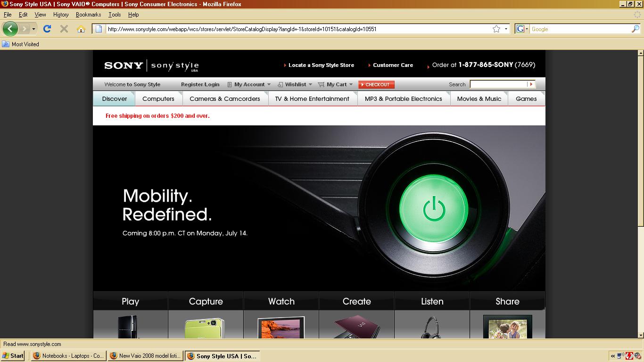
Task: Open the Wishlist dropdown menu
Action: pyautogui.click(x=295, y=84)
